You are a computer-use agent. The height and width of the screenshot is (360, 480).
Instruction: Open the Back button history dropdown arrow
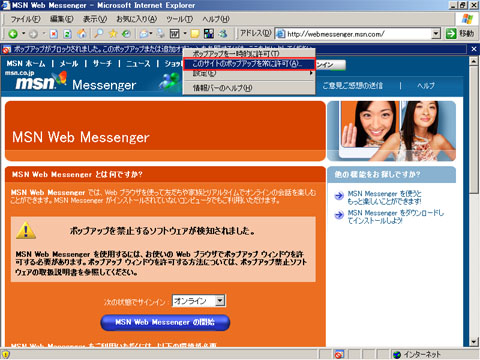23,34
